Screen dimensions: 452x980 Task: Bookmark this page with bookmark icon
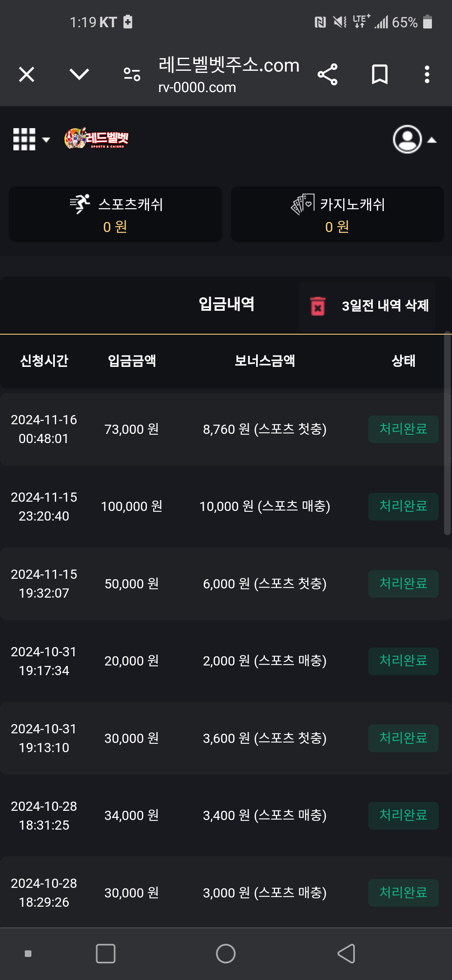[380, 75]
